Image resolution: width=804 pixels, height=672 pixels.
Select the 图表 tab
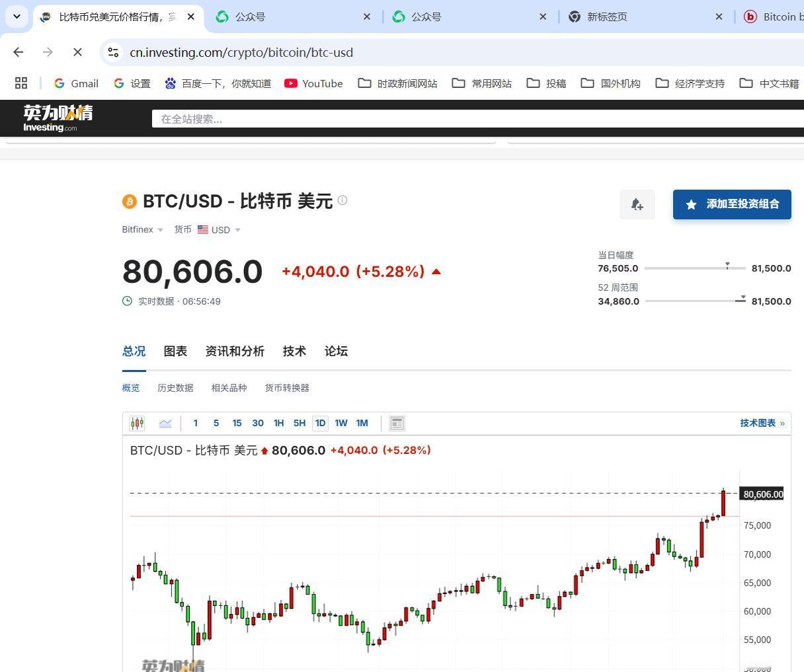click(175, 352)
